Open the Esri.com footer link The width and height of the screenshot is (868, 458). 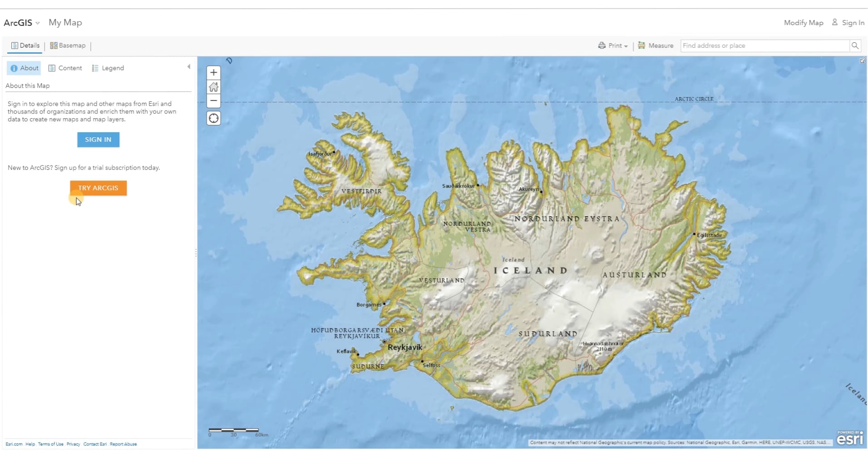[x=14, y=444]
